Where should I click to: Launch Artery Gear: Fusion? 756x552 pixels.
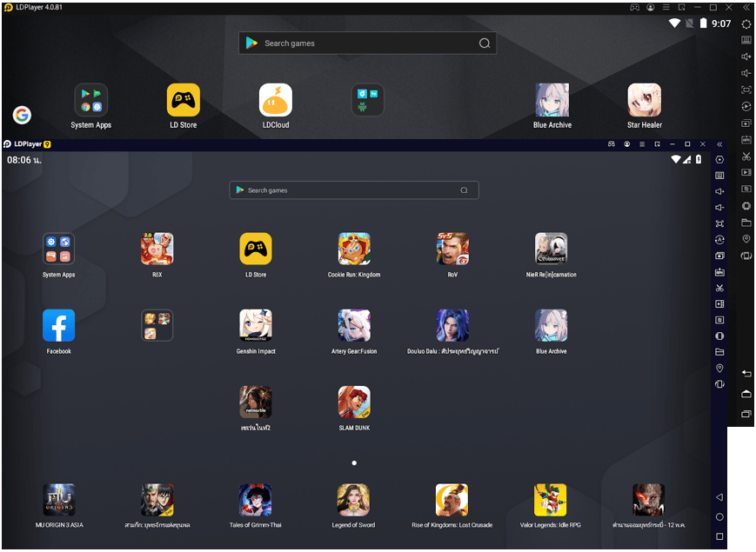(x=354, y=325)
